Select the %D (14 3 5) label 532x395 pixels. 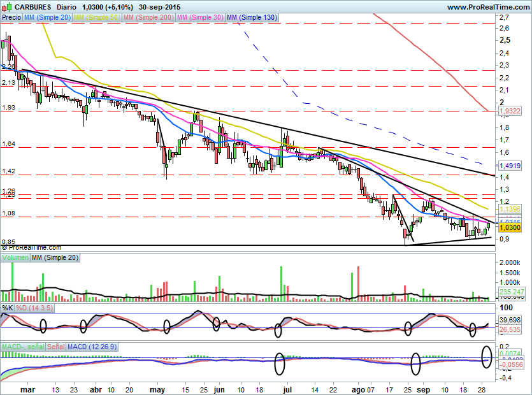click(x=34, y=308)
